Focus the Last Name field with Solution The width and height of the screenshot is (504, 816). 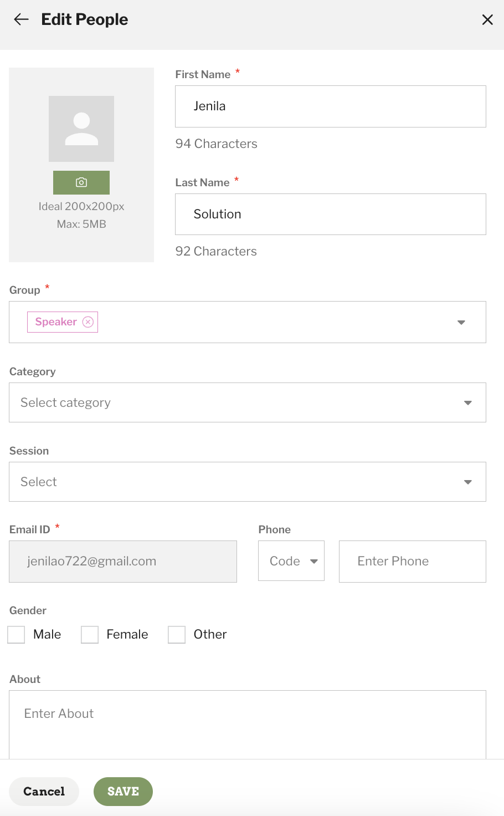(331, 215)
